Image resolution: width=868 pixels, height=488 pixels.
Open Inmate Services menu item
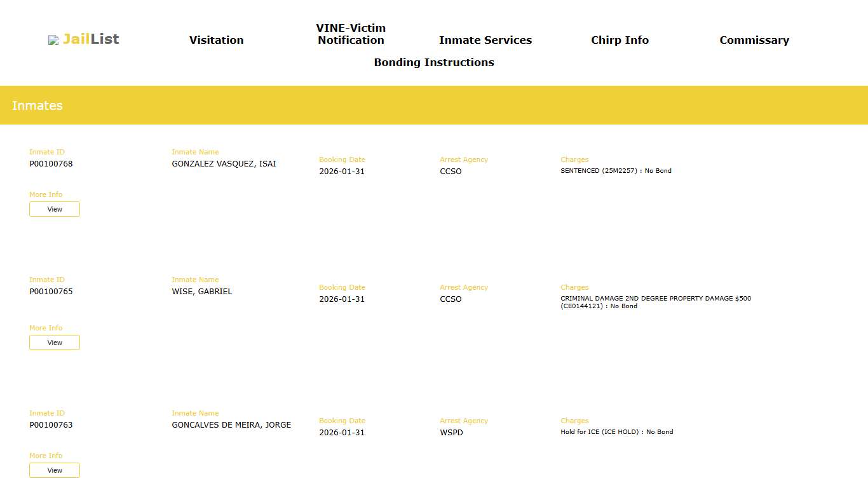point(485,40)
